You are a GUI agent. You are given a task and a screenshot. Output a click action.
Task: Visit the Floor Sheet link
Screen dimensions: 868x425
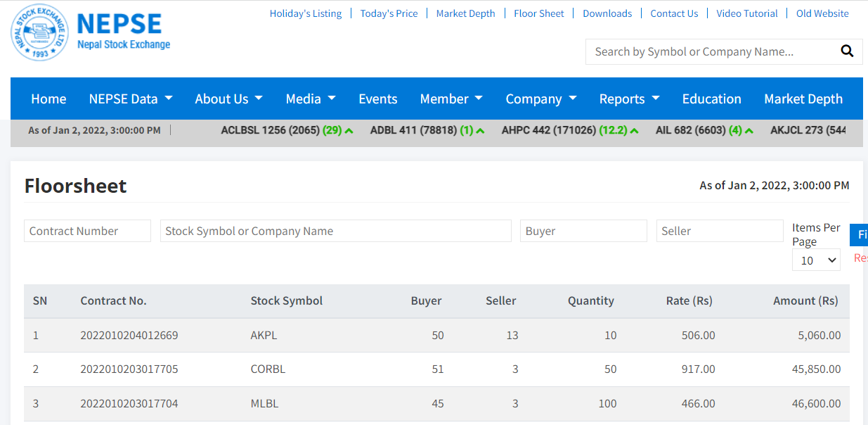coord(539,13)
